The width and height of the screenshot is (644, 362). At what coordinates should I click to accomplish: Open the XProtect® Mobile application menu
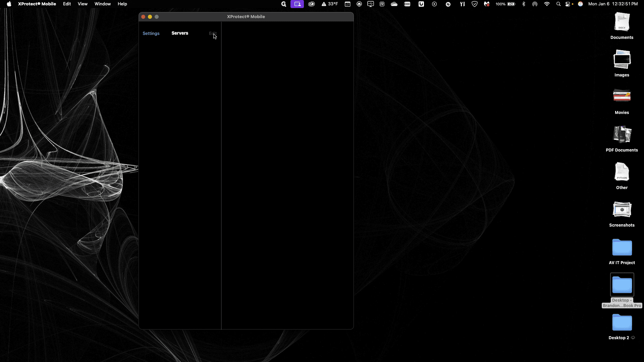point(37,4)
